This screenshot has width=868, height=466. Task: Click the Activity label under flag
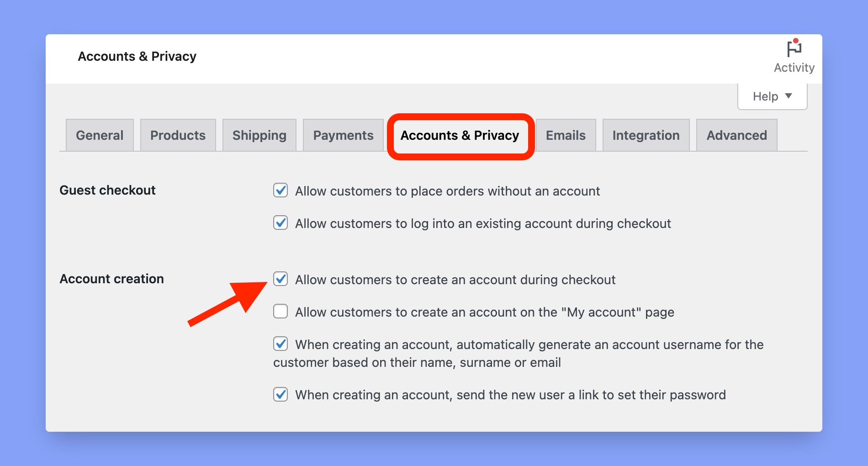pos(794,68)
